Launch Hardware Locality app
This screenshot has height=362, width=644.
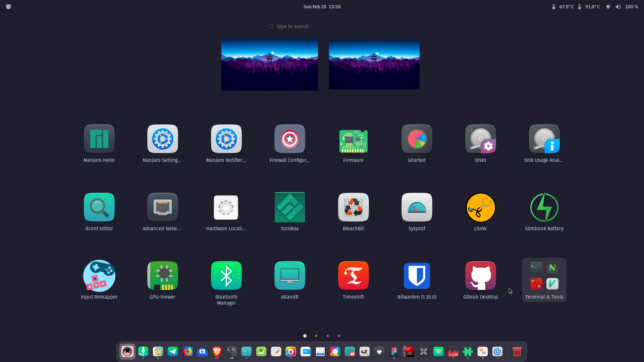[x=226, y=212]
